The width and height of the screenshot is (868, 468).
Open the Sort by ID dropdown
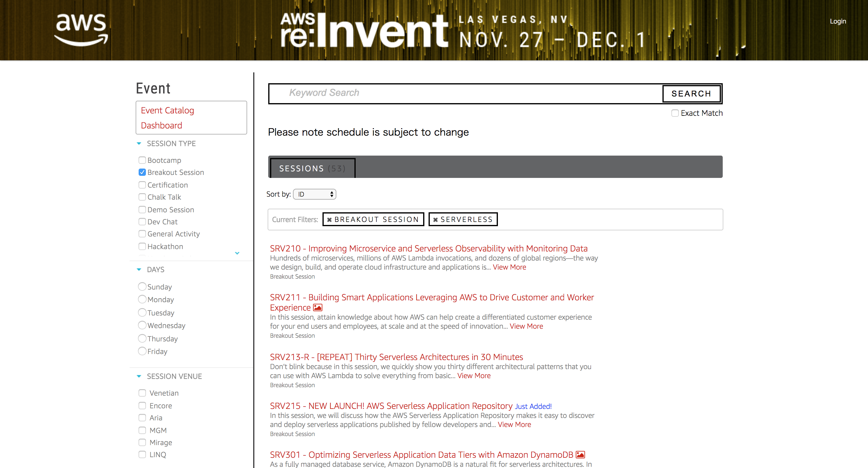pos(314,194)
